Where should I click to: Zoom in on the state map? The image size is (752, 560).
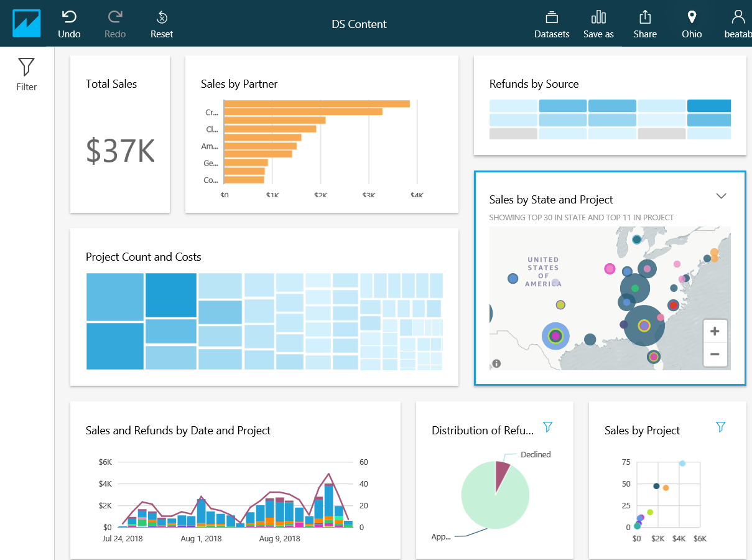pos(715,330)
